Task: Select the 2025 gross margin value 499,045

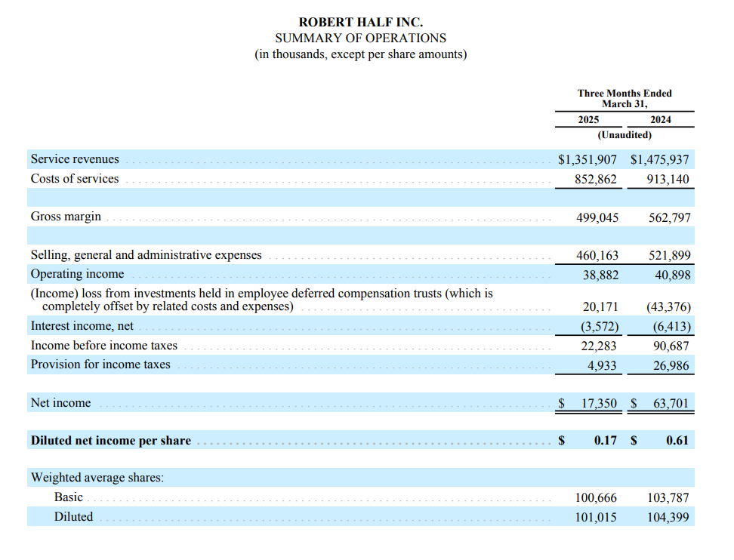Action: pos(597,218)
